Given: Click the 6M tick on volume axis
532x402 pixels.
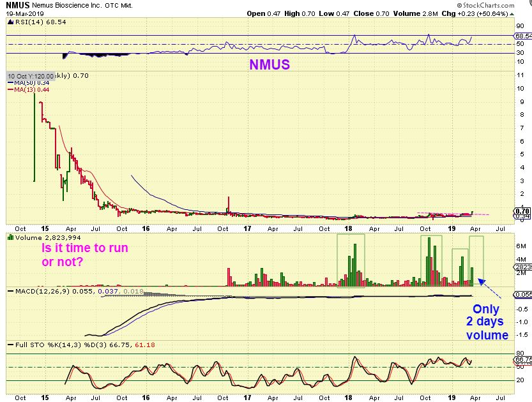Looking at the screenshot, I should pos(521,246).
